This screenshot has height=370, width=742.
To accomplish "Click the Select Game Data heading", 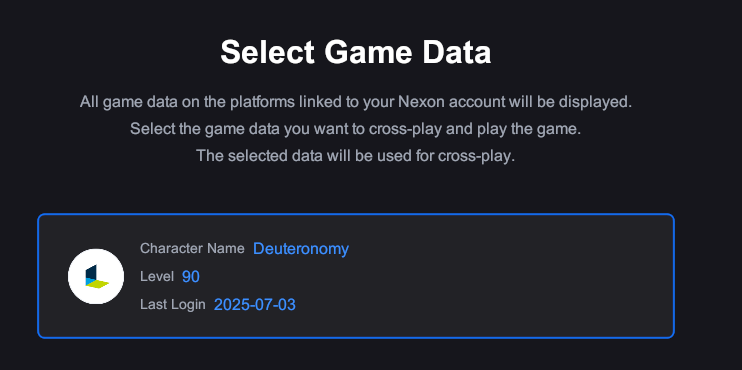I will tap(356, 52).
